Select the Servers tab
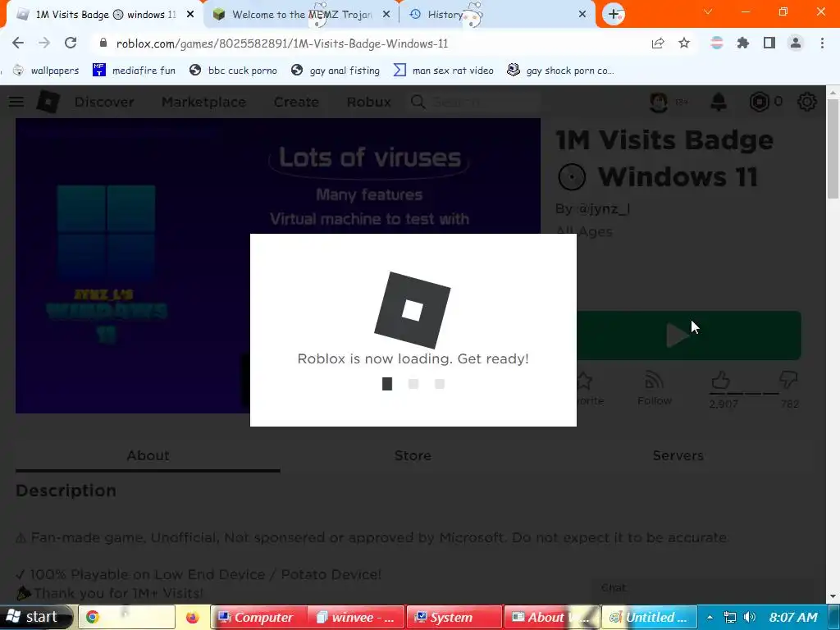 (x=678, y=455)
